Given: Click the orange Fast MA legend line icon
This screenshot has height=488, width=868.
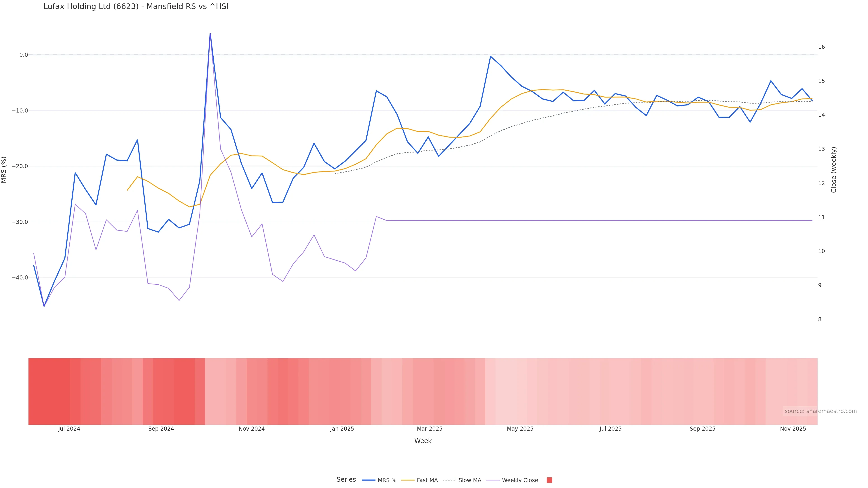Looking at the screenshot, I should pyautogui.click(x=407, y=480).
